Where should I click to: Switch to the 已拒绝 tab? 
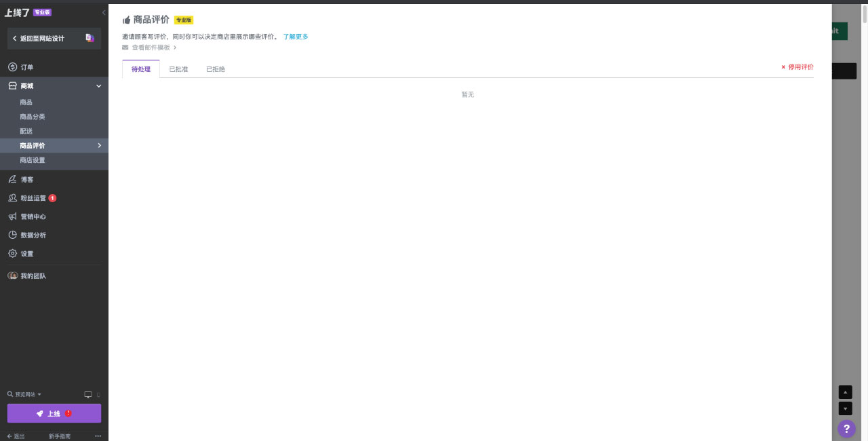[216, 69]
